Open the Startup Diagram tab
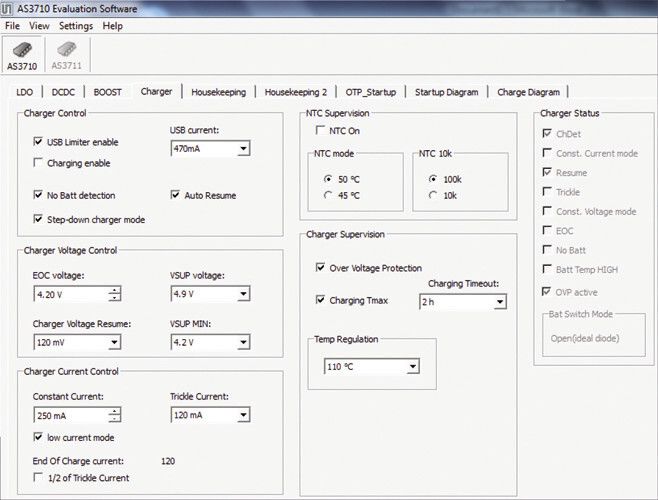 (x=446, y=92)
